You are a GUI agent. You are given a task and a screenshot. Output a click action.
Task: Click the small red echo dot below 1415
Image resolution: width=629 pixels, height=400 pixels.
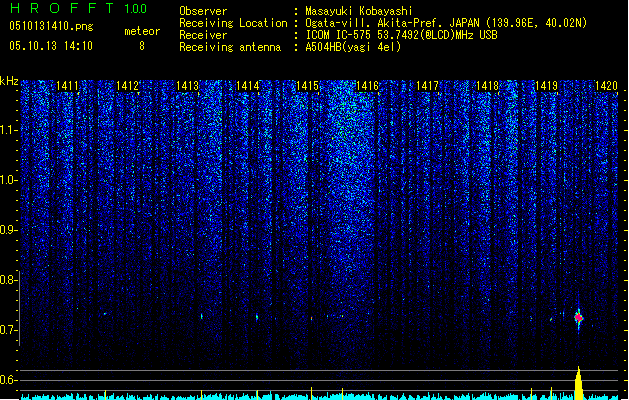[311, 319]
